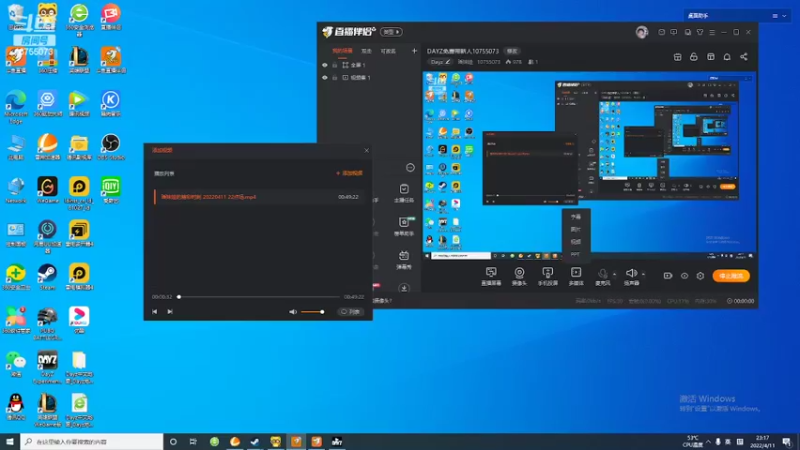
Task: Edit the Dayz category tag
Action: tap(440, 62)
